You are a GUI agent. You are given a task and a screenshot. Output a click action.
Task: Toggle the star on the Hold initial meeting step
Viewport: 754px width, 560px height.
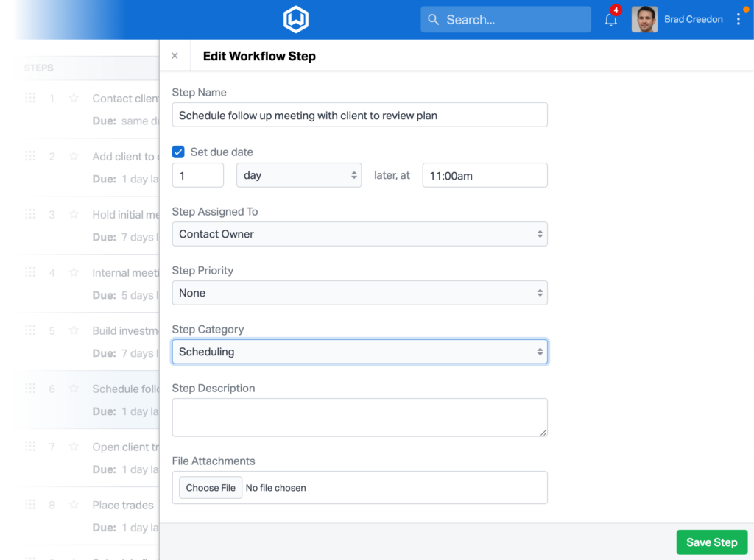(x=73, y=214)
